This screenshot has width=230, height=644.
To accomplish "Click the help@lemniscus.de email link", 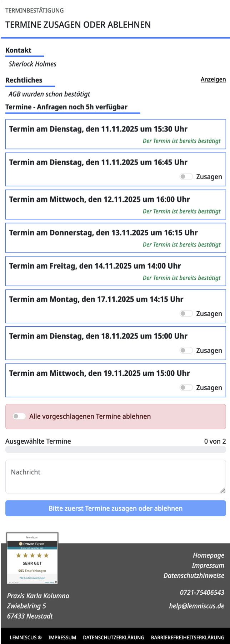I will coord(196,606).
